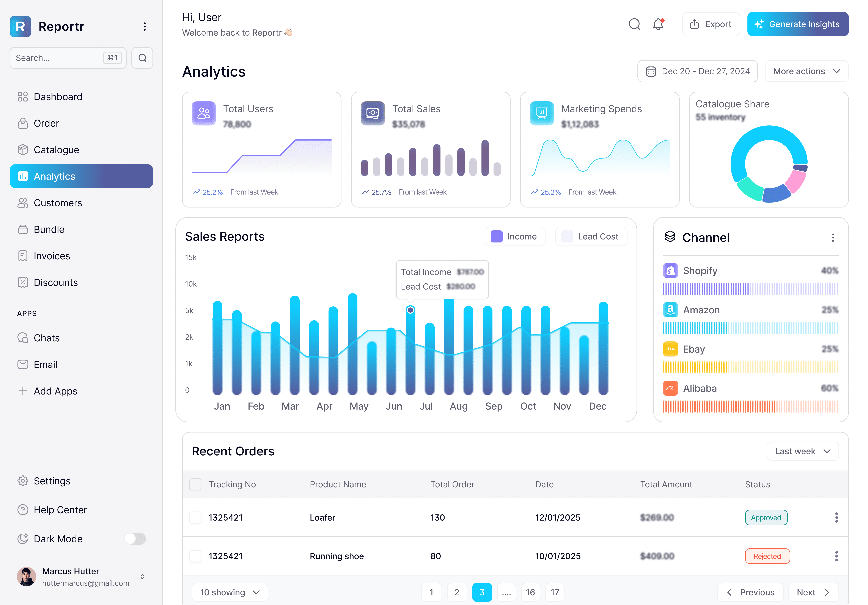Viewport: 868px width, 605px height.
Task: Go to Dashboard in the sidebar
Action: point(81,97)
